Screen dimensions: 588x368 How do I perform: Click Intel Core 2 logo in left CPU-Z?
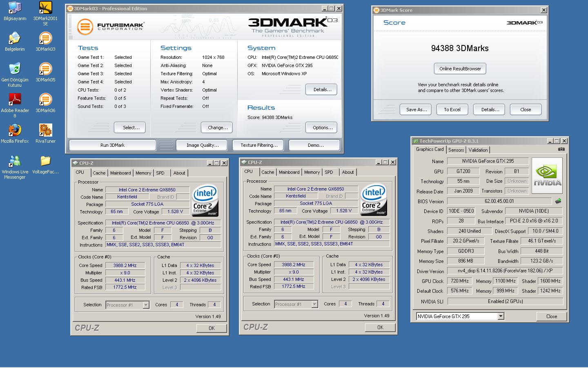click(x=205, y=201)
